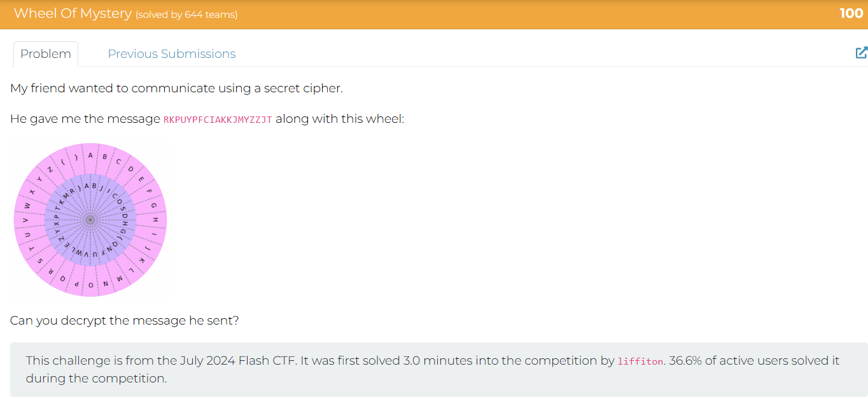Image resolution: width=868 pixels, height=399 pixels.
Task: Click the center hub of the cipher wheel
Action: pos(90,220)
